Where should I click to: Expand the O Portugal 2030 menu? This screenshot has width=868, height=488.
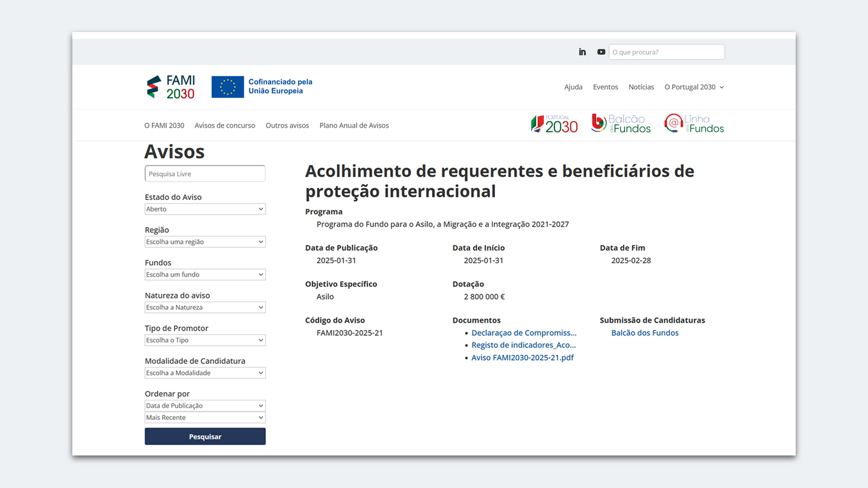point(694,87)
